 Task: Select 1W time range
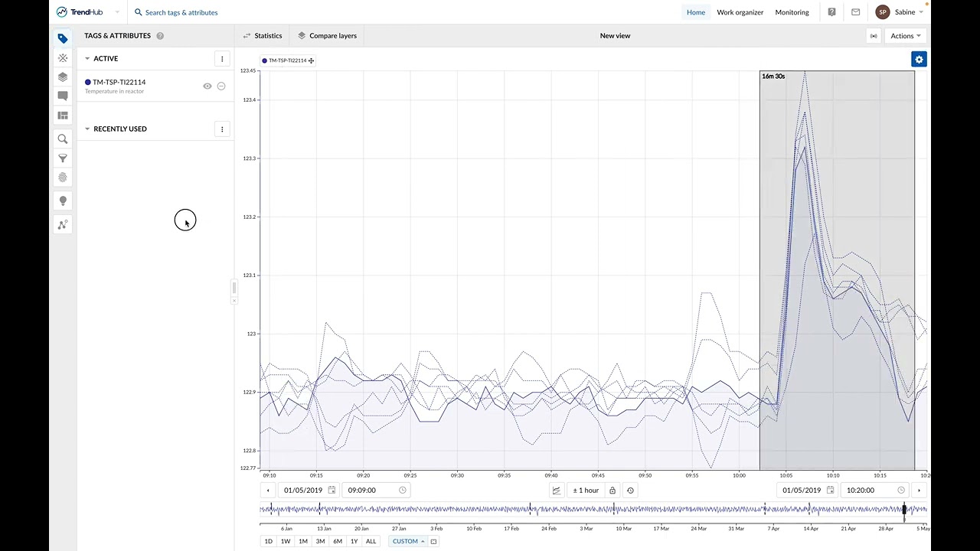(x=286, y=541)
